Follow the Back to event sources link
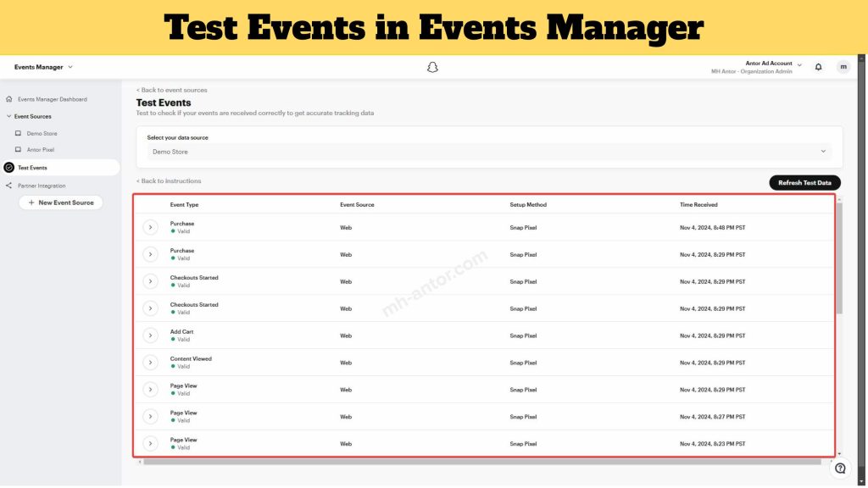 tap(171, 90)
